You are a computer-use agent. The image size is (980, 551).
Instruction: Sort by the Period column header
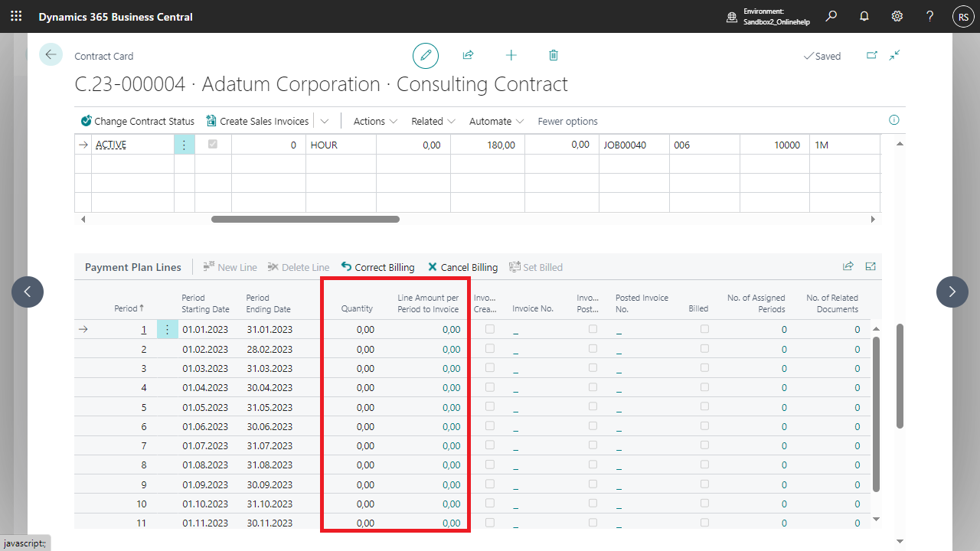[x=129, y=308]
